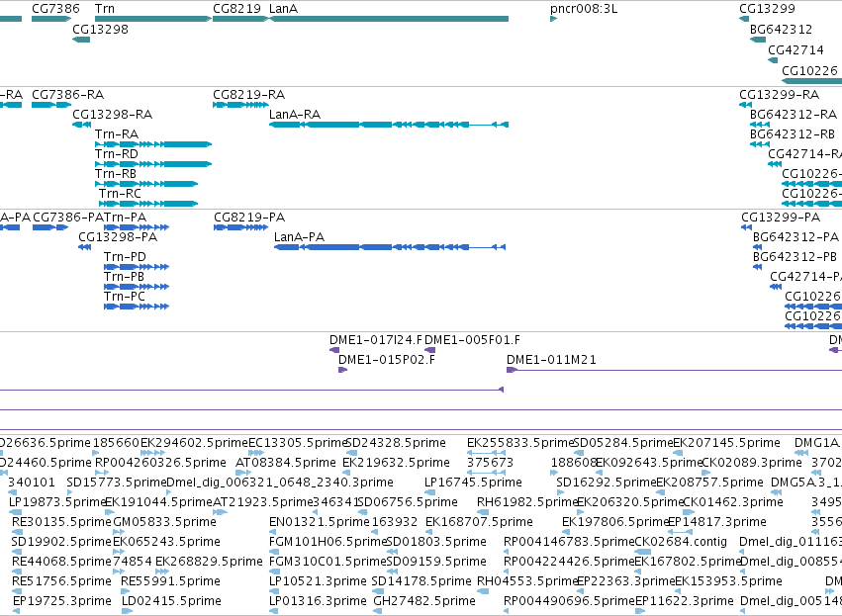Viewport: 842px width, 616px height.
Task: Open the FGM310C01.5prime EST label
Action: click(x=327, y=562)
